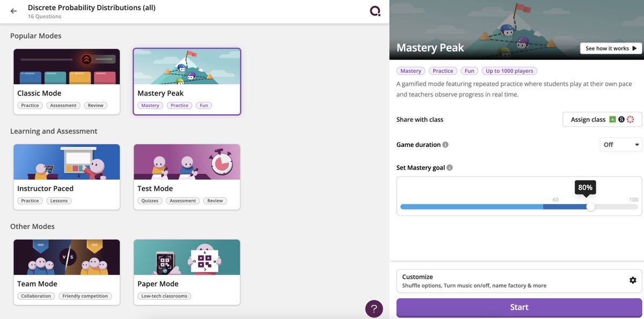Click the Canvas icon in Assign class
Viewport: 644px width, 319px height.
630,120
